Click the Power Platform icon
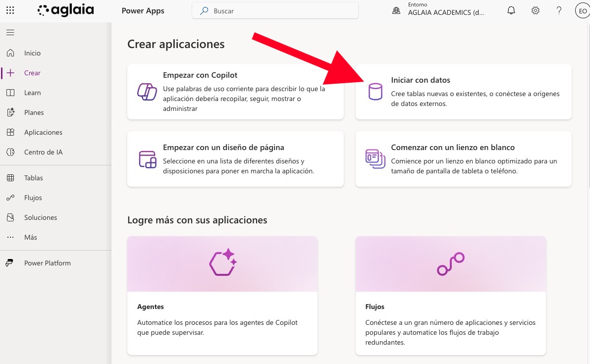Image resolution: width=590 pixels, height=364 pixels. pyautogui.click(x=11, y=263)
